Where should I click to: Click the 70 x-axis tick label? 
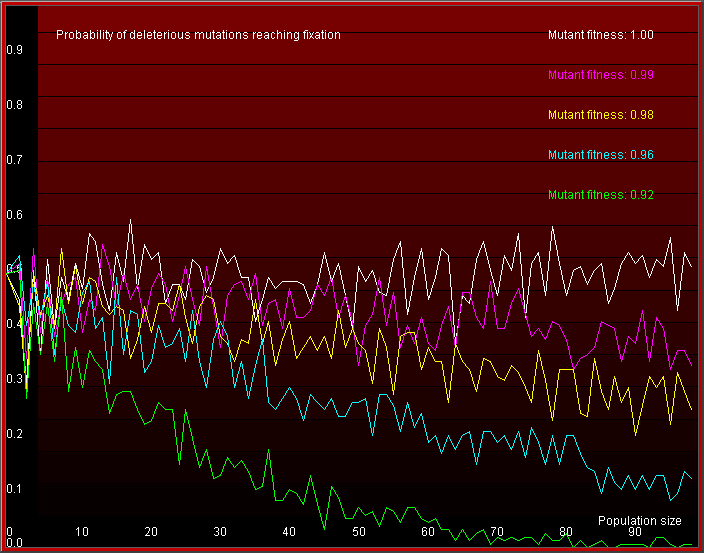497,531
